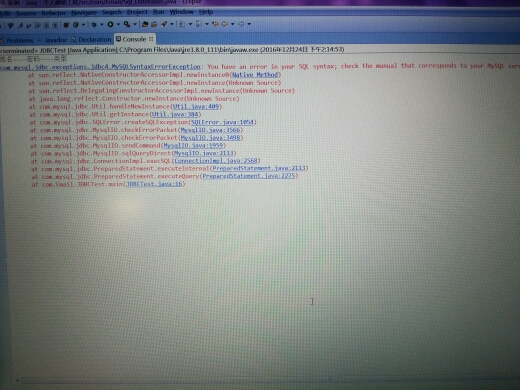The width and height of the screenshot is (520, 390).
Task: Click the 'DelegatingConstructorAccessorImpl.newInstance' stack line
Action: tap(162, 91)
